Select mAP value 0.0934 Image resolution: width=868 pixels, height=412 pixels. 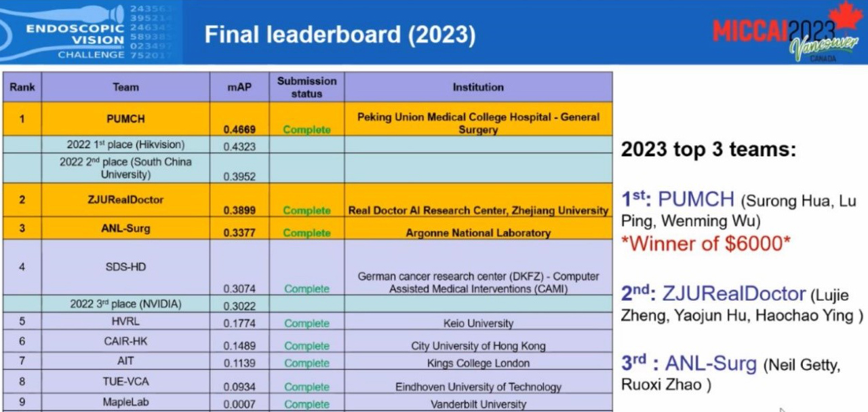(239, 387)
